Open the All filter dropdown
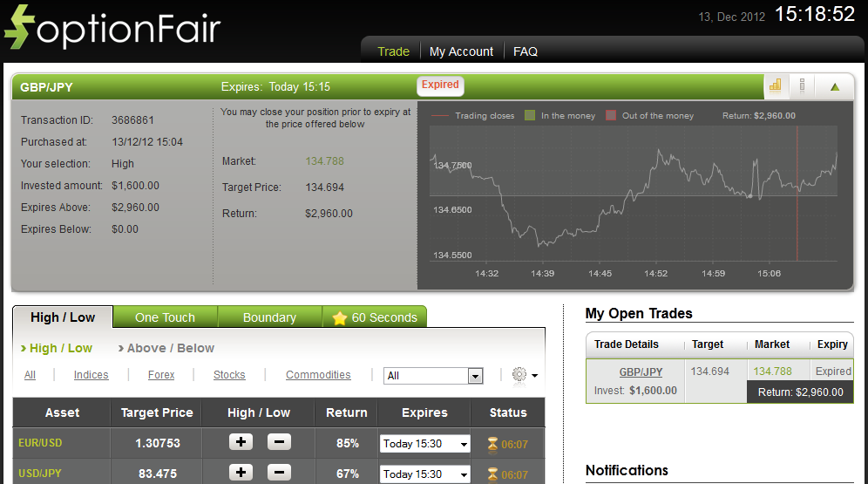Viewport: 868px width, 484px height. pos(433,376)
